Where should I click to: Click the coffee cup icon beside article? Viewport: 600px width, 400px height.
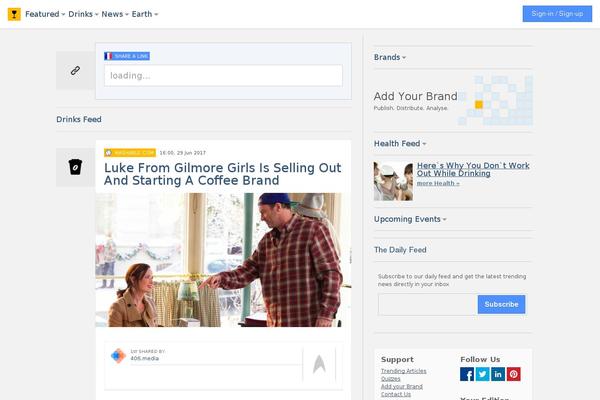[75, 167]
